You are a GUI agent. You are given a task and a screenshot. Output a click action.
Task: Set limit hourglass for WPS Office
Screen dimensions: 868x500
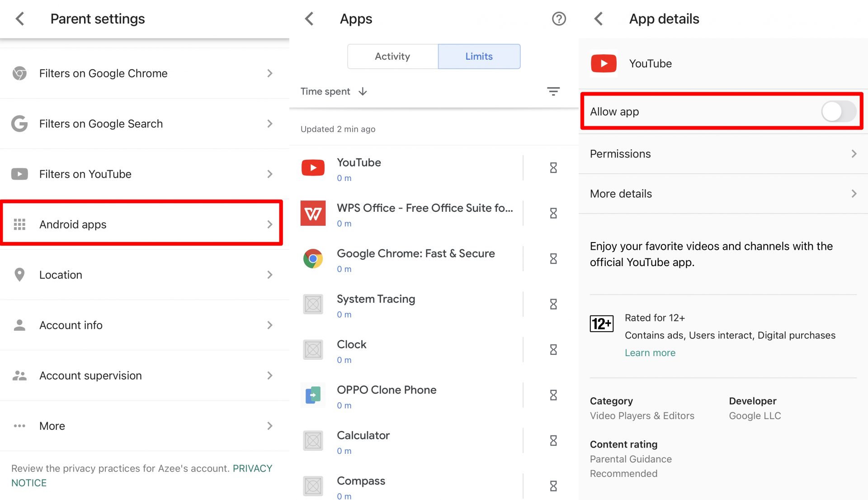(x=553, y=213)
